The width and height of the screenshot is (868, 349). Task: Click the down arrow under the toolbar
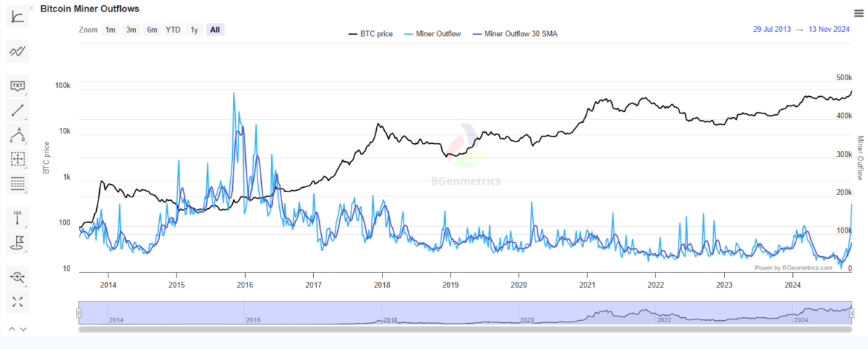(23, 329)
